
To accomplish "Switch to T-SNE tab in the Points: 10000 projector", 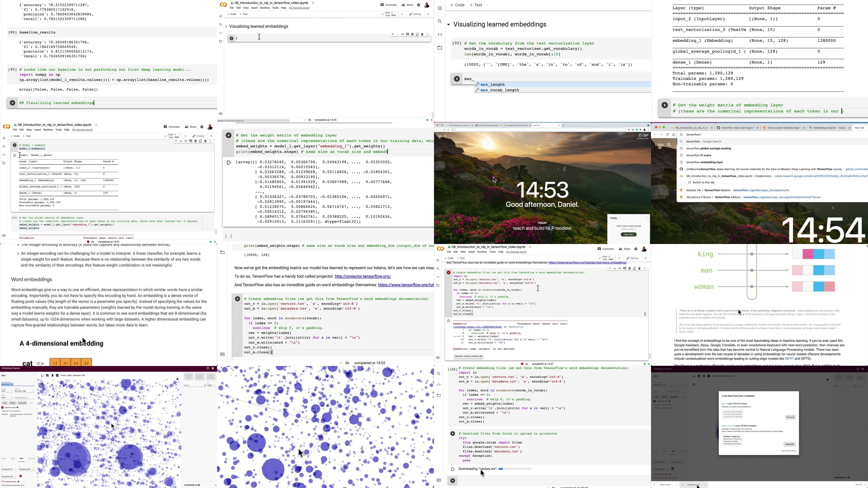I will click(13, 459).
